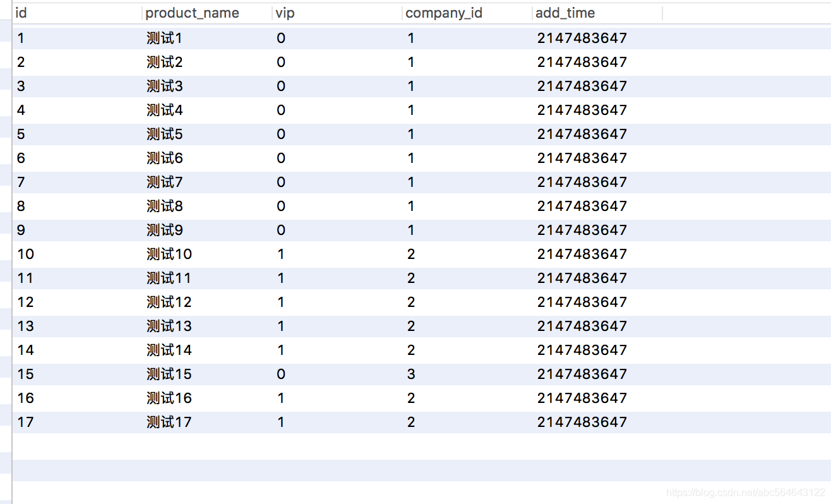Image resolution: width=831 pixels, height=504 pixels.
Task: Click the cell 测试2
Action: [164, 63]
